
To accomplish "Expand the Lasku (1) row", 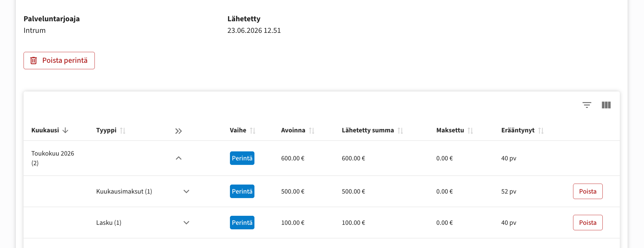I will coord(186,223).
